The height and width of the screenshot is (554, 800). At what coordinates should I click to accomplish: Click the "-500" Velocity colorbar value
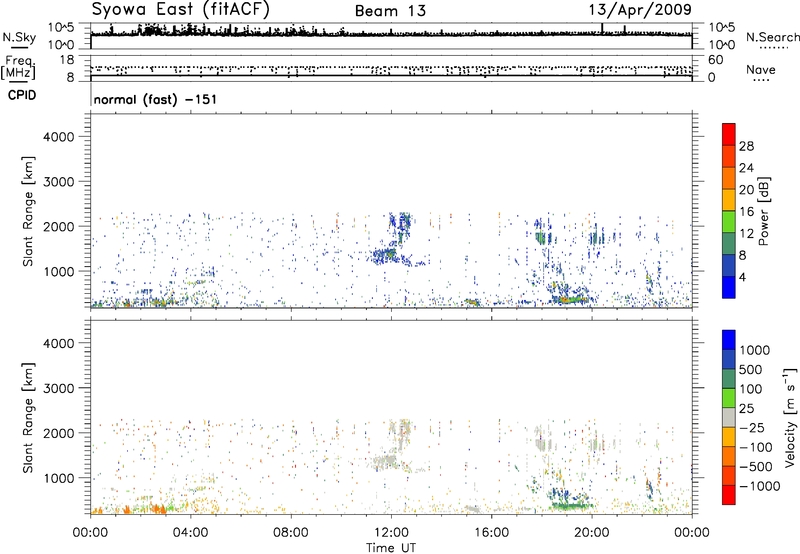pyautogui.click(x=756, y=467)
